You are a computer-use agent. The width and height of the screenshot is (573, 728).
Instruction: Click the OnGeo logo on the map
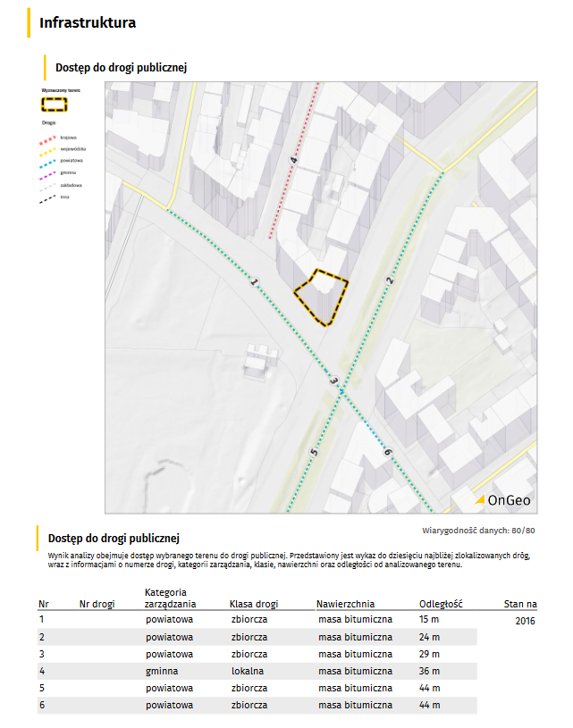coord(502,500)
